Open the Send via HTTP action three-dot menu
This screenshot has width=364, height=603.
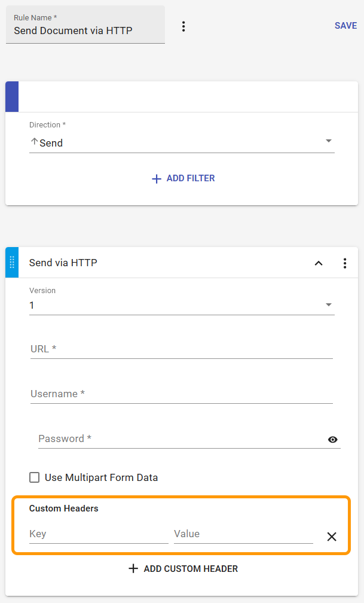[345, 263]
